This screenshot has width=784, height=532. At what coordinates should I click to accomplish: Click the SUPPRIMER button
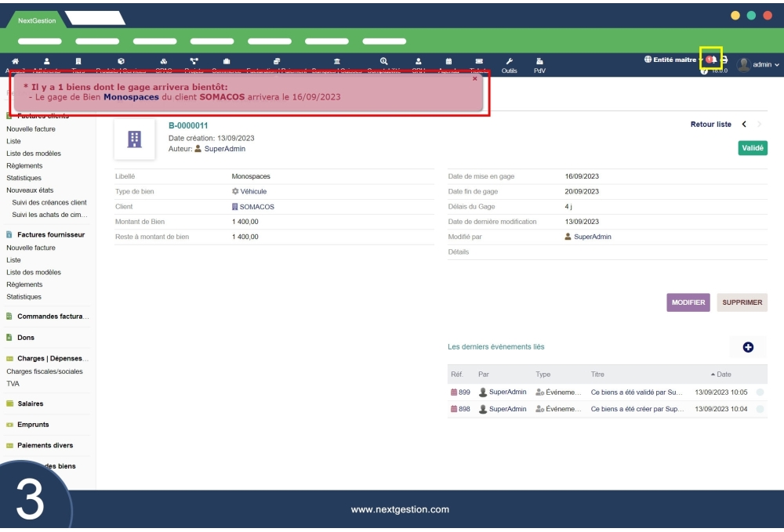coord(742,302)
